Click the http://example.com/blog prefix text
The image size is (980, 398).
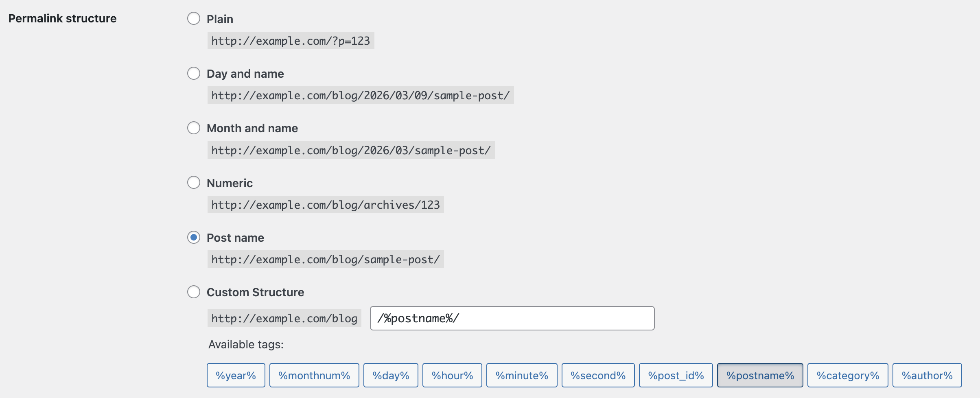[284, 318]
